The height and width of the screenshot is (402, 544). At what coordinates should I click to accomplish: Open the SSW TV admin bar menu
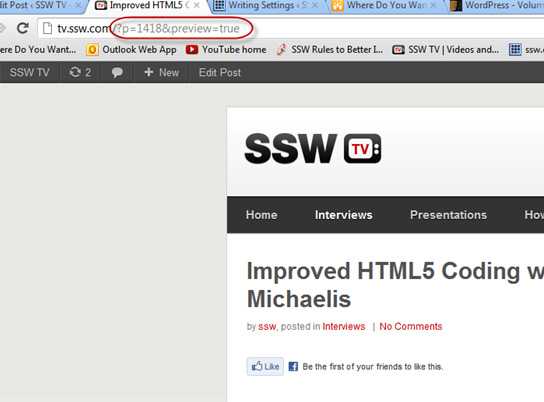click(x=29, y=72)
